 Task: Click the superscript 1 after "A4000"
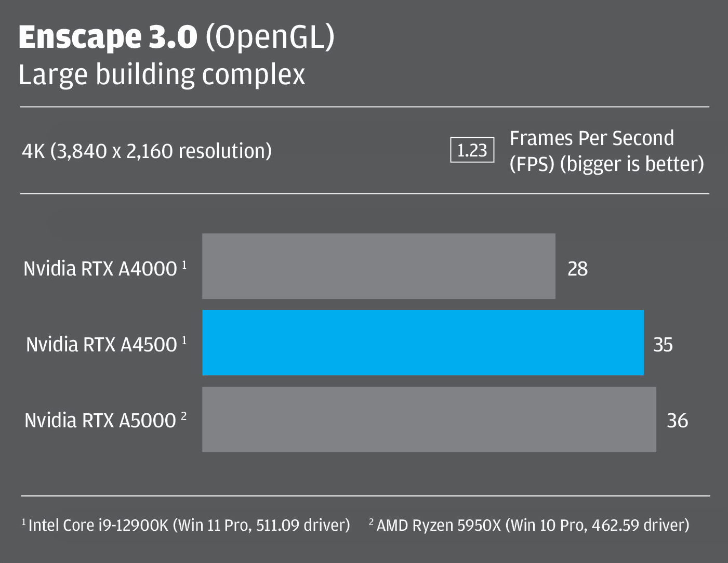coord(184,265)
